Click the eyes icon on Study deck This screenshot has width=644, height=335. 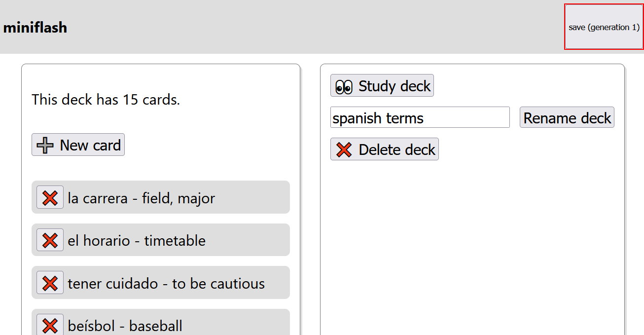click(x=344, y=86)
